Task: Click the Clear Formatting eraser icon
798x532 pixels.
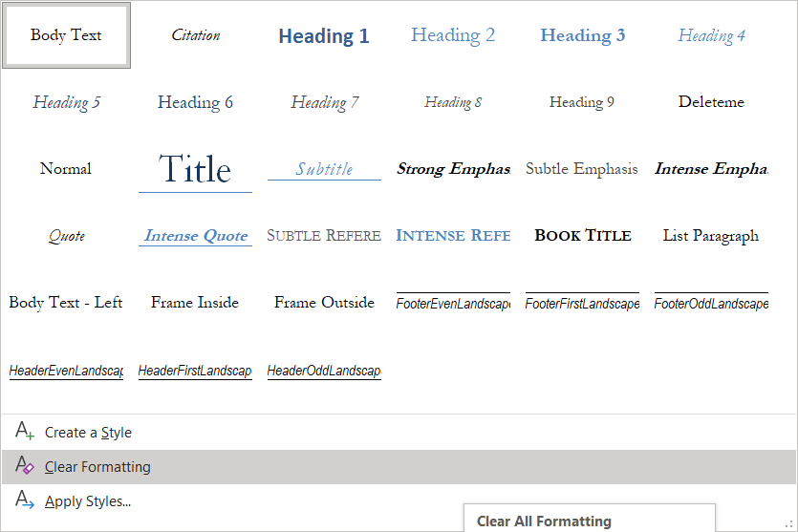Action: click(x=25, y=465)
